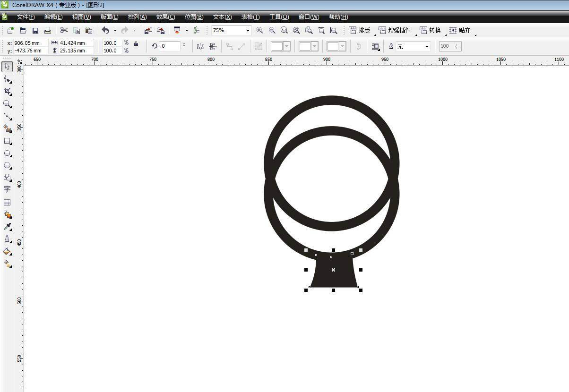
Task: Open the 75% zoom level dropdown
Action: click(247, 31)
